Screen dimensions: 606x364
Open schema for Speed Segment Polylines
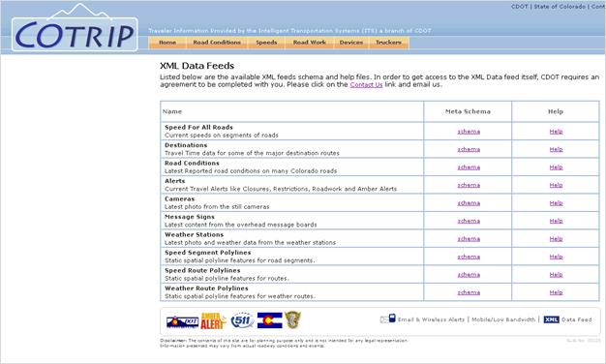(469, 257)
